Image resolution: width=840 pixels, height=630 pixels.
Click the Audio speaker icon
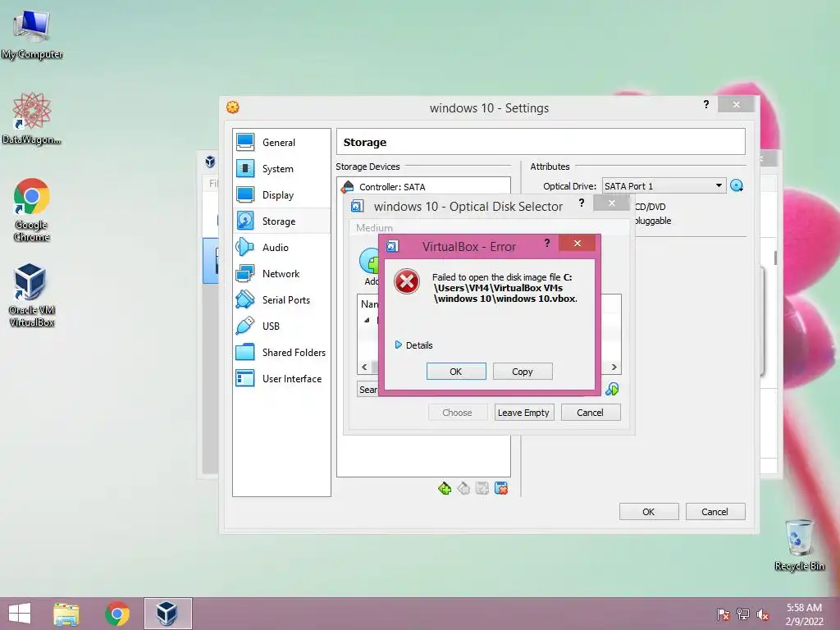(245, 247)
